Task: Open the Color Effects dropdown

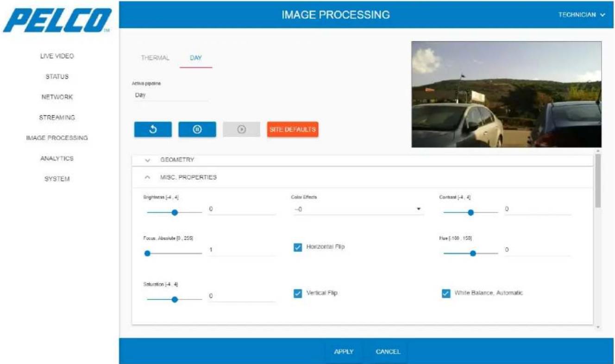Action: click(358, 210)
